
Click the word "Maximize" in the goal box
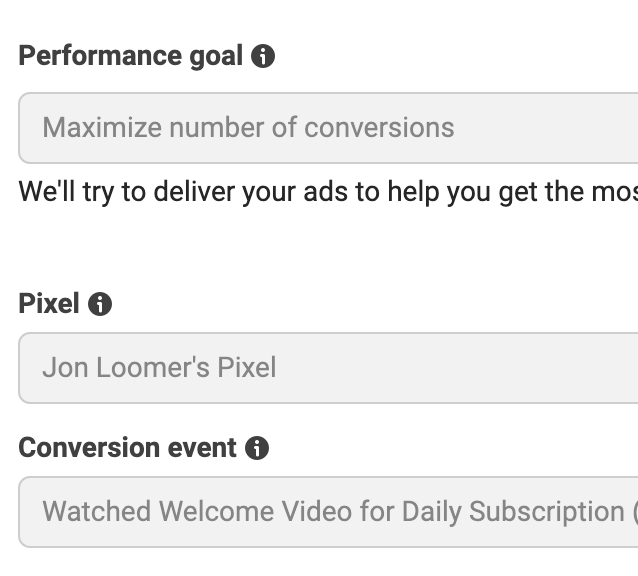click(x=102, y=128)
